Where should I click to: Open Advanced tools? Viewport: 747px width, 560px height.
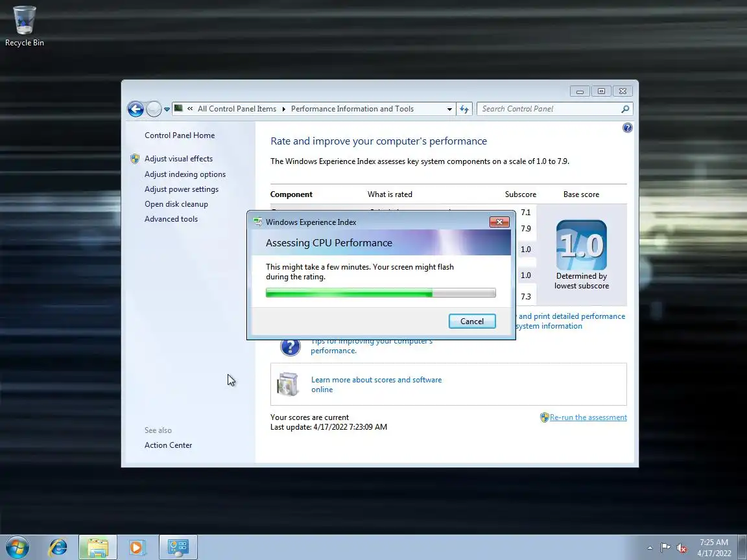[x=171, y=218]
